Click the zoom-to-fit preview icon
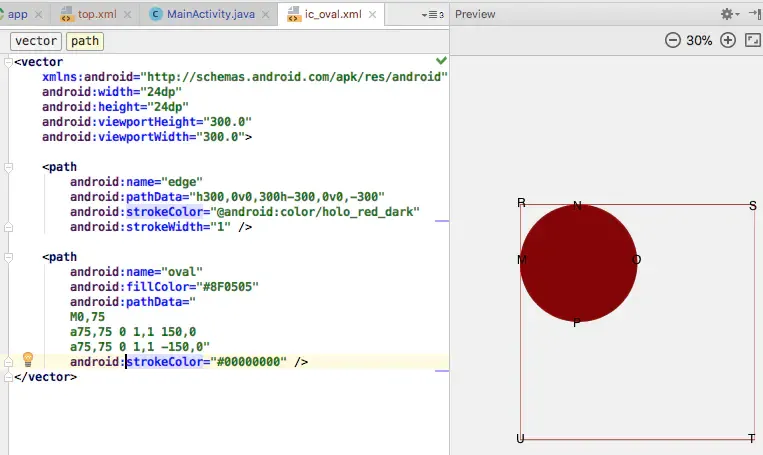 point(753,40)
